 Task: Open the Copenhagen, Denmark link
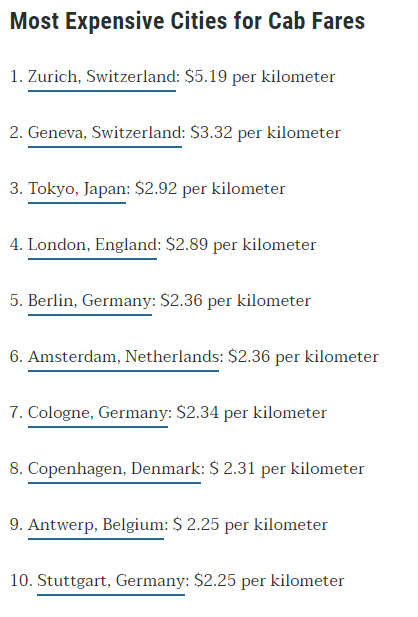(114, 469)
